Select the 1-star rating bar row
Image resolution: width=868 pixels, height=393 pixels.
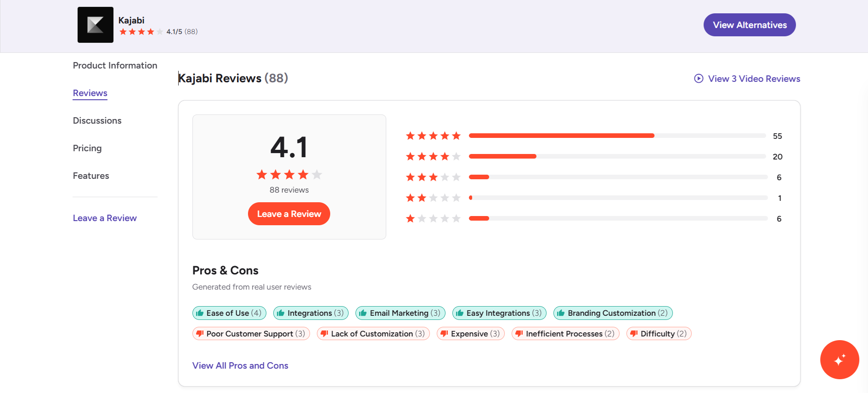[618, 218]
